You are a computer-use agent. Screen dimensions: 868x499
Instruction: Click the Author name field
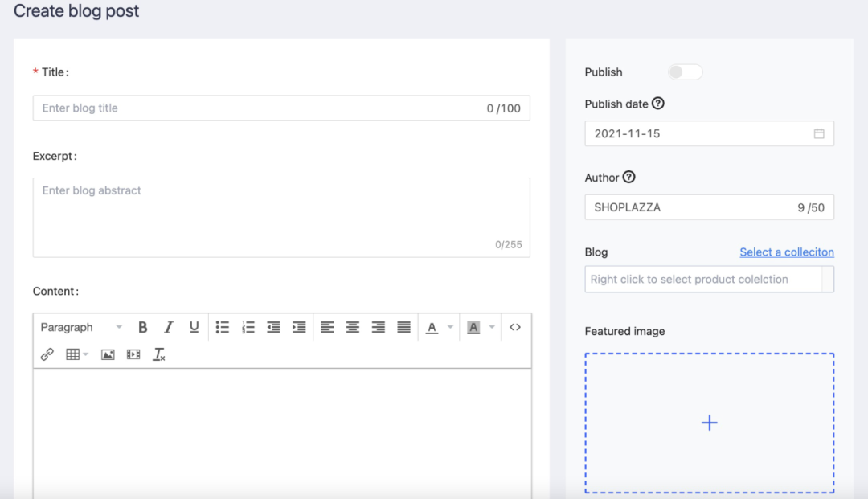tap(709, 207)
